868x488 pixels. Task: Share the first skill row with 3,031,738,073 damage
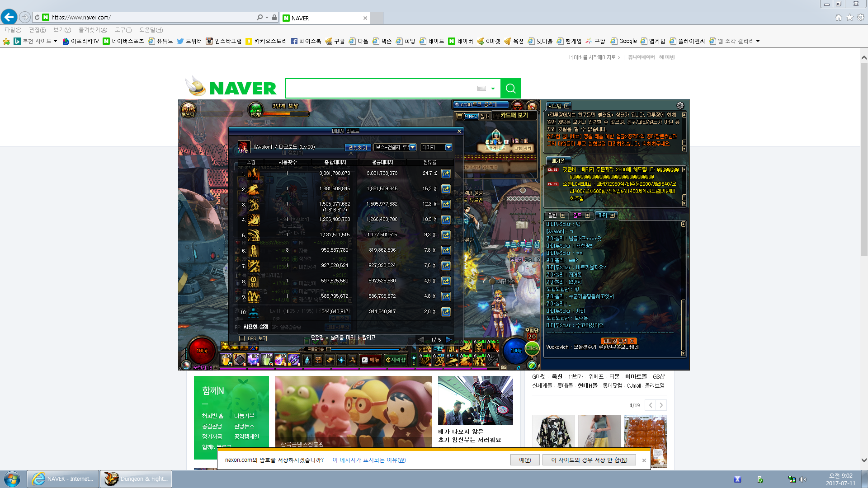tap(446, 174)
